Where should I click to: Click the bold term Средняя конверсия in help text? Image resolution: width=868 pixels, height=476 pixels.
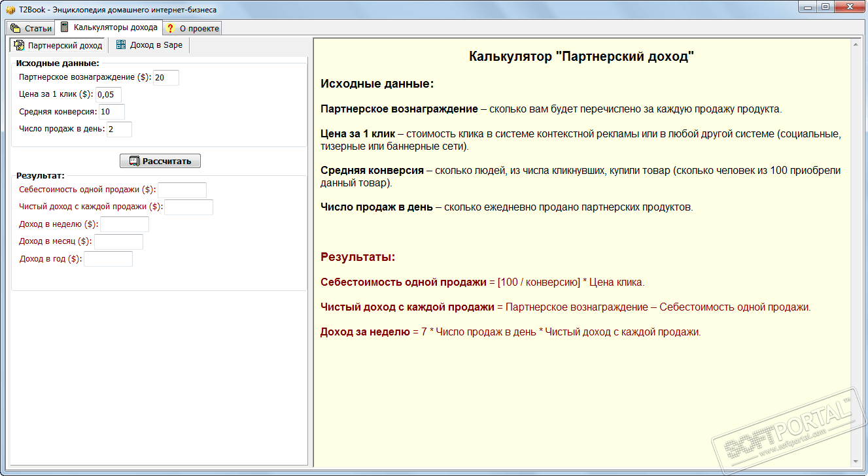click(372, 171)
